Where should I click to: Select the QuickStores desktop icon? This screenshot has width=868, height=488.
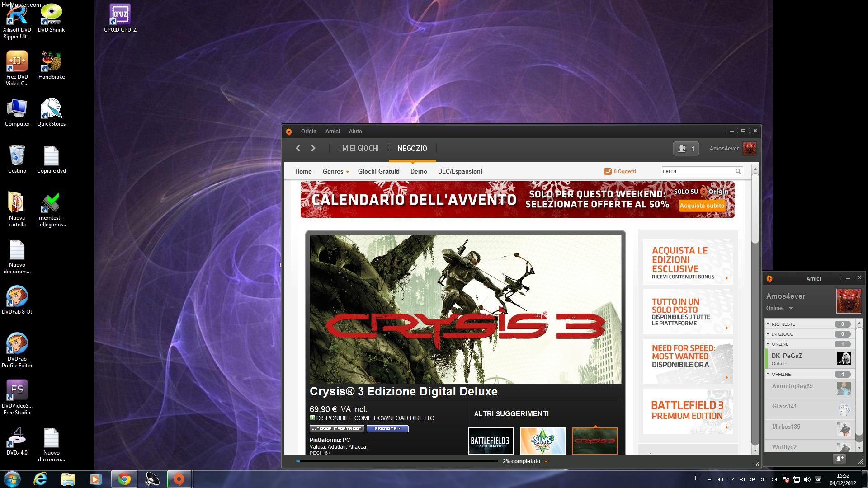click(x=52, y=113)
